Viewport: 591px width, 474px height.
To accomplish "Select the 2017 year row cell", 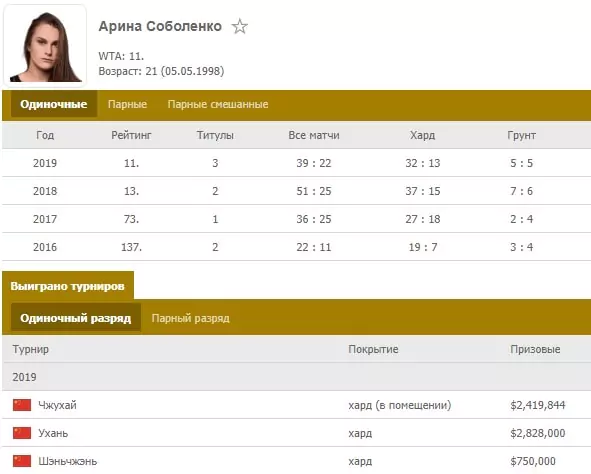I will (x=45, y=219).
